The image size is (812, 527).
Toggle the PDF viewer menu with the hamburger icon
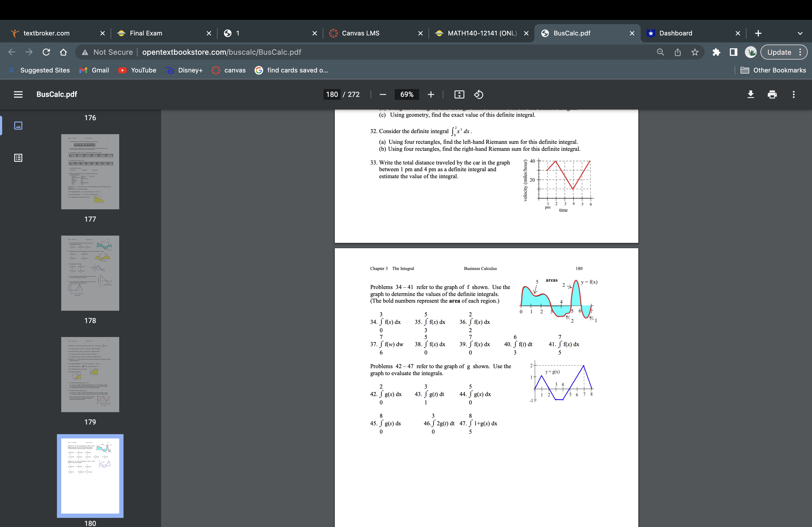[18, 94]
